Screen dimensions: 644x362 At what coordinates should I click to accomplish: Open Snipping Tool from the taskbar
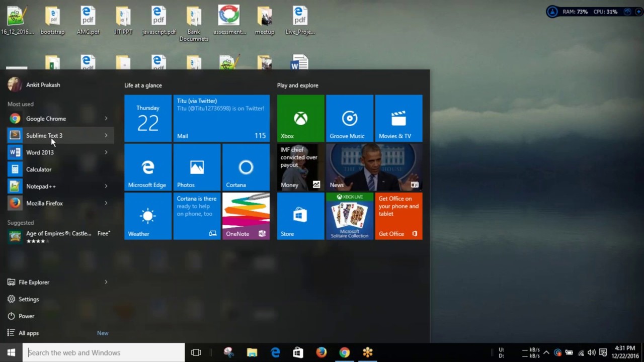pyautogui.click(x=229, y=352)
